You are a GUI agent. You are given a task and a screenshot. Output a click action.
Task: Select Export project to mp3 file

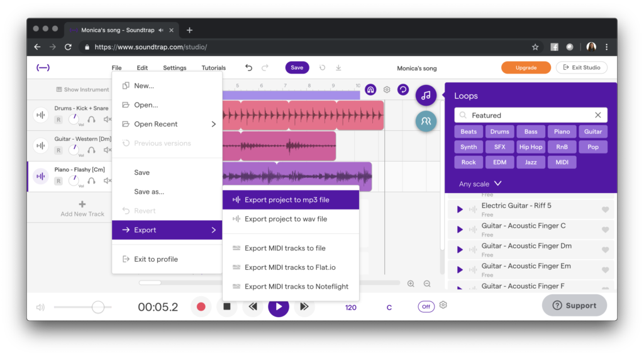pos(291,200)
